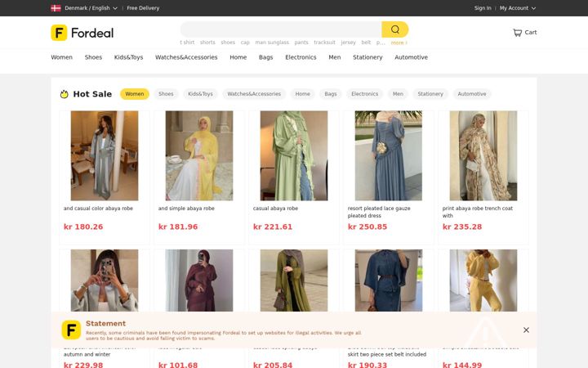The height and width of the screenshot is (368, 588).
Task: Open the Shoes menu in main navigation
Action: (x=93, y=57)
